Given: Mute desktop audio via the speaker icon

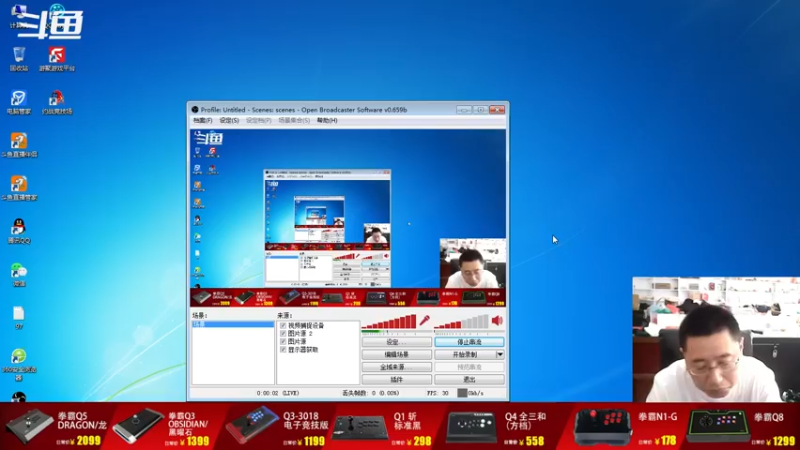Looking at the screenshot, I should 497,320.
